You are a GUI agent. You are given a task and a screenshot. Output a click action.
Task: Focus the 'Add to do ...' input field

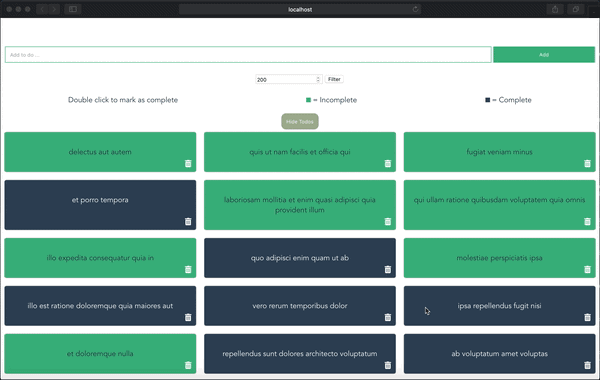pyautogui.click(x=248, y=55)
